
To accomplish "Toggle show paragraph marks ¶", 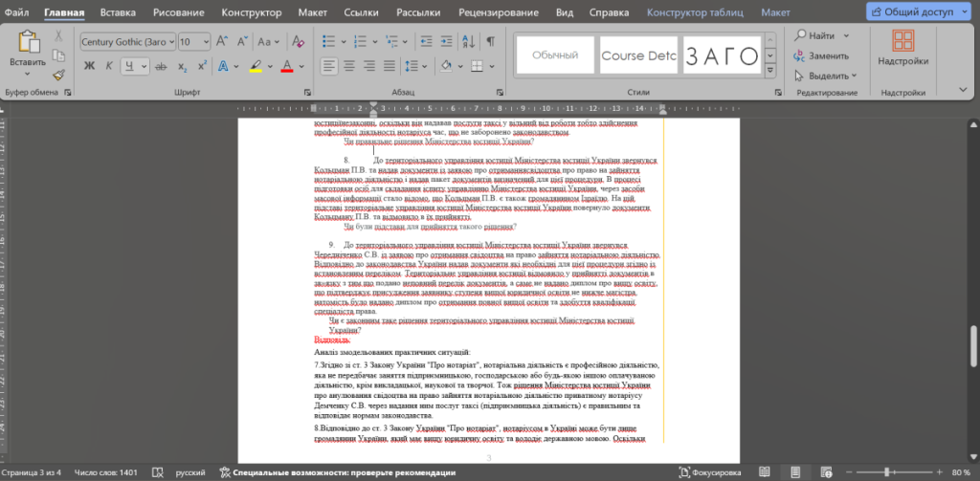I will [491, 42].
